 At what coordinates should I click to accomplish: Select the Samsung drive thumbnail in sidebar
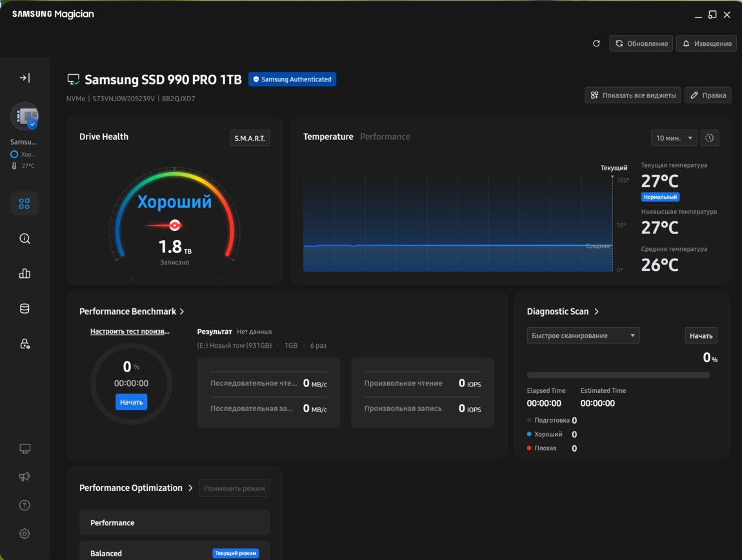point(25,117)
